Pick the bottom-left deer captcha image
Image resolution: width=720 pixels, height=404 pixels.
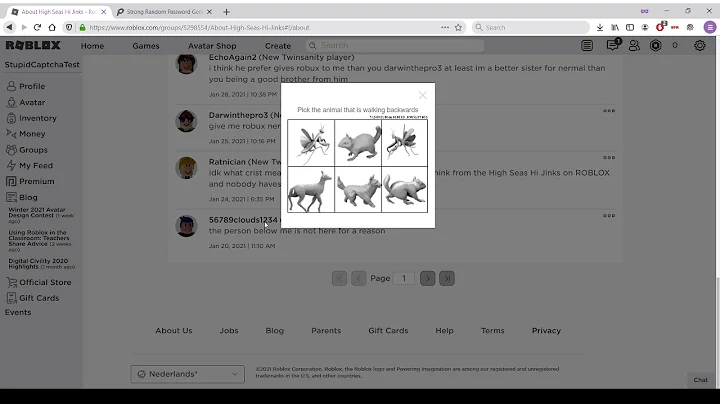click(311, 190)
